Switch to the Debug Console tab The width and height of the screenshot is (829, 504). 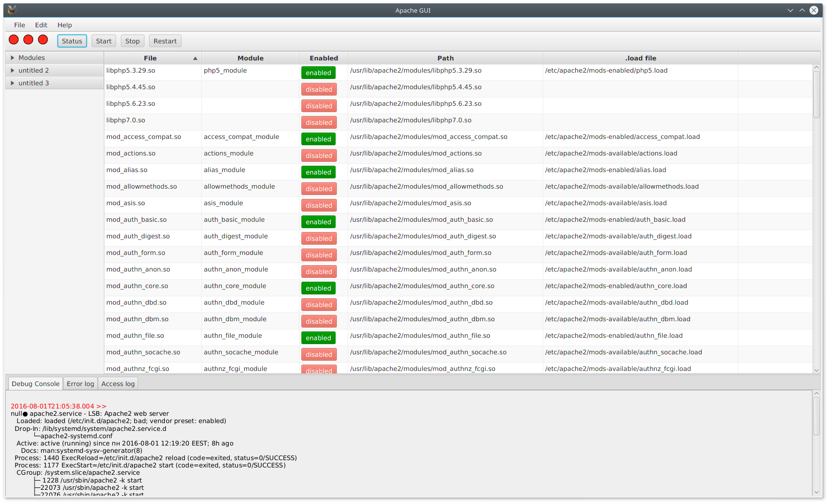click(x=36, y=384)
